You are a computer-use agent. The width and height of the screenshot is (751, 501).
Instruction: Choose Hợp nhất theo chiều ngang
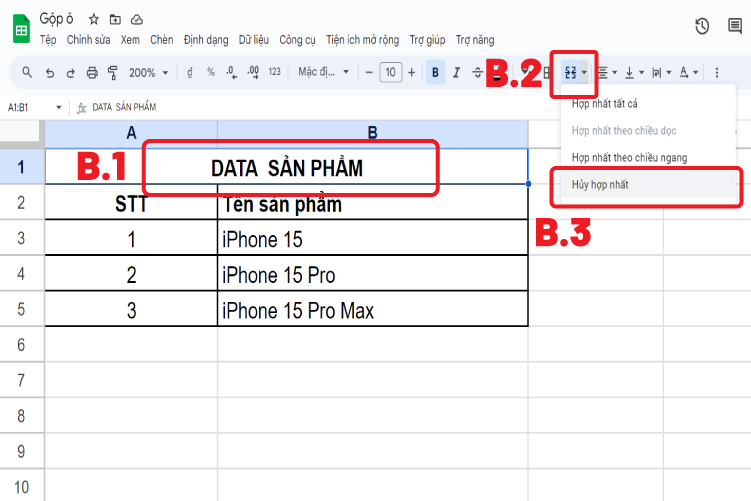pos(649,158)
